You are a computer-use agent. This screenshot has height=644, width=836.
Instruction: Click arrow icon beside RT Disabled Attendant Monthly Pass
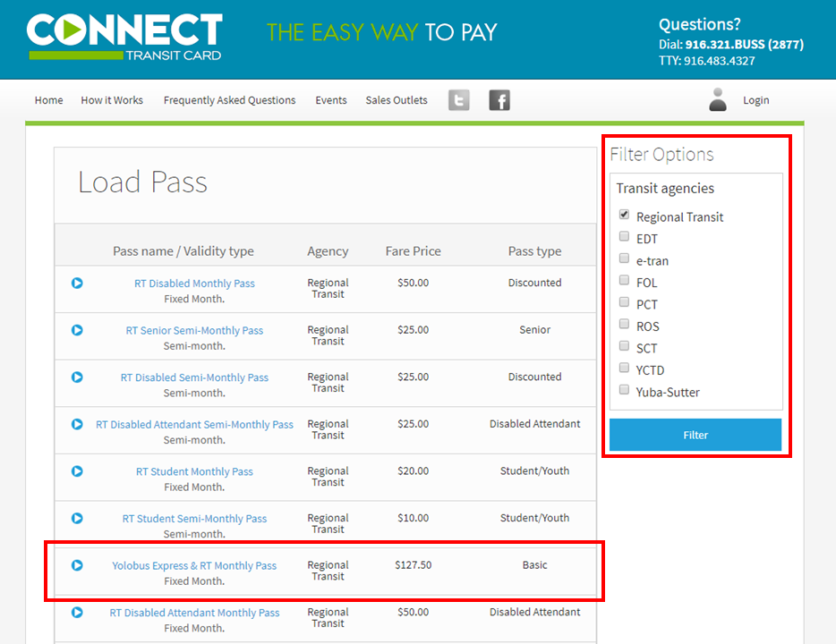77,613
